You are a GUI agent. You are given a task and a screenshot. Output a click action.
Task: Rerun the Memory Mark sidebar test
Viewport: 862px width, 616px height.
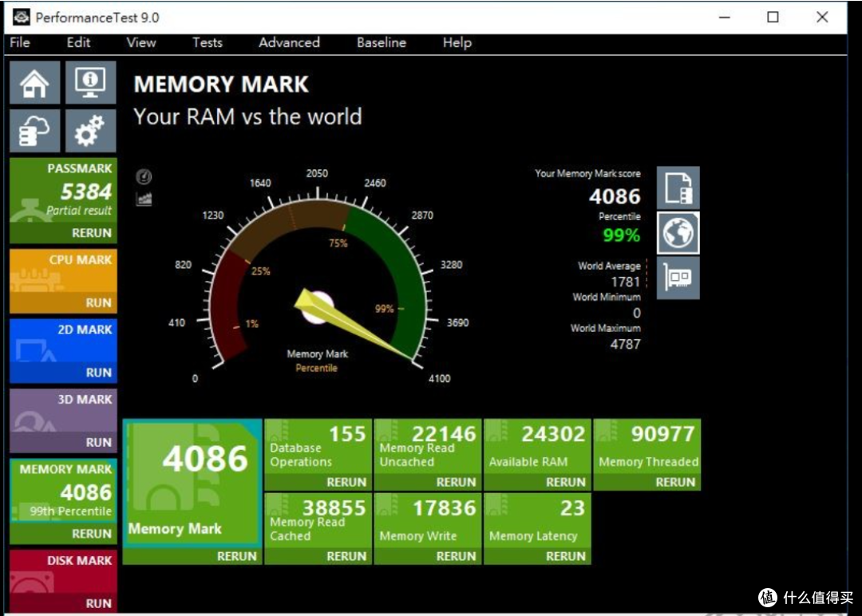point(91,534)
